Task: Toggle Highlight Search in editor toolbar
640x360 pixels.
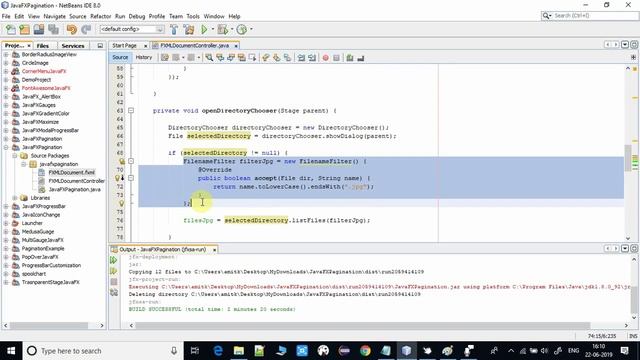Action: tap(242, 58)
